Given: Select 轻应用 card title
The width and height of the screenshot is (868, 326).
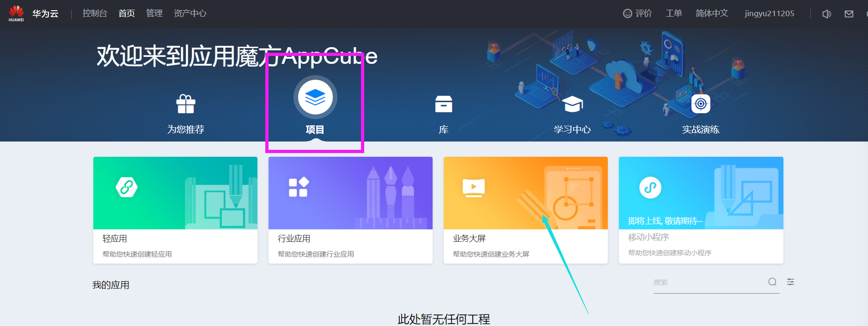Looking at the screenshot, I should [115, 239].
